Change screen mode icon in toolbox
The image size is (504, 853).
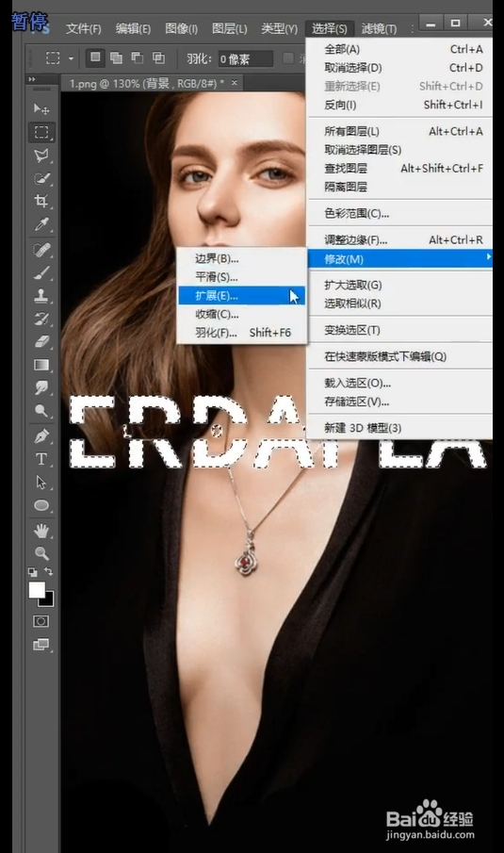pyautogui.click(x=41, y=645)
